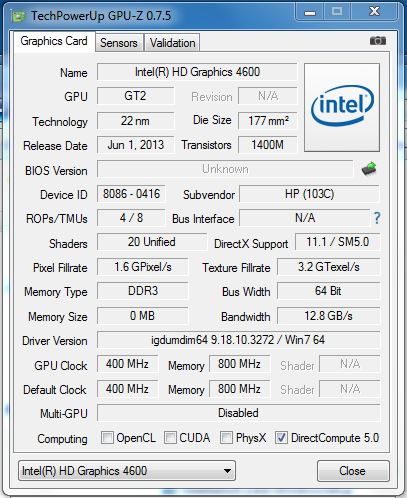The width and height of the screenshot is (407, 498).
Task: Click the Bus Interface question mark
Action: tap(377, 218)
